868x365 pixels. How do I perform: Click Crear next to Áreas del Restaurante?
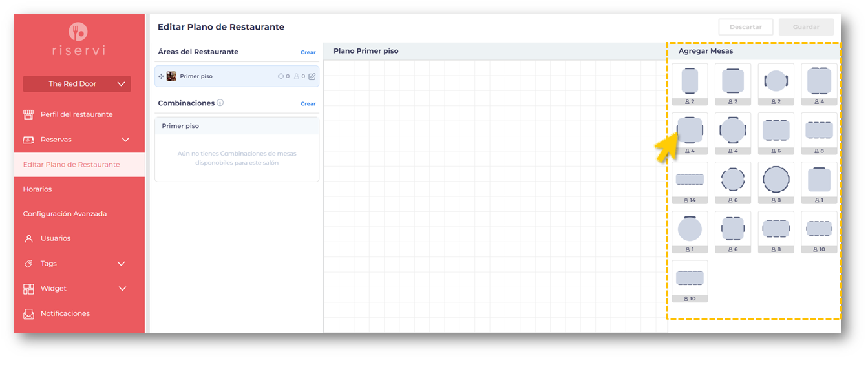tap(308, 52)
